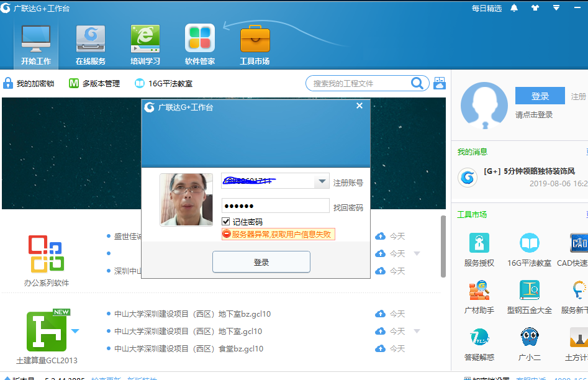Click the cloud upload icon for the 盛世佳 file row
The height and width of the screenshot is (380, 588).
(380, 236)
